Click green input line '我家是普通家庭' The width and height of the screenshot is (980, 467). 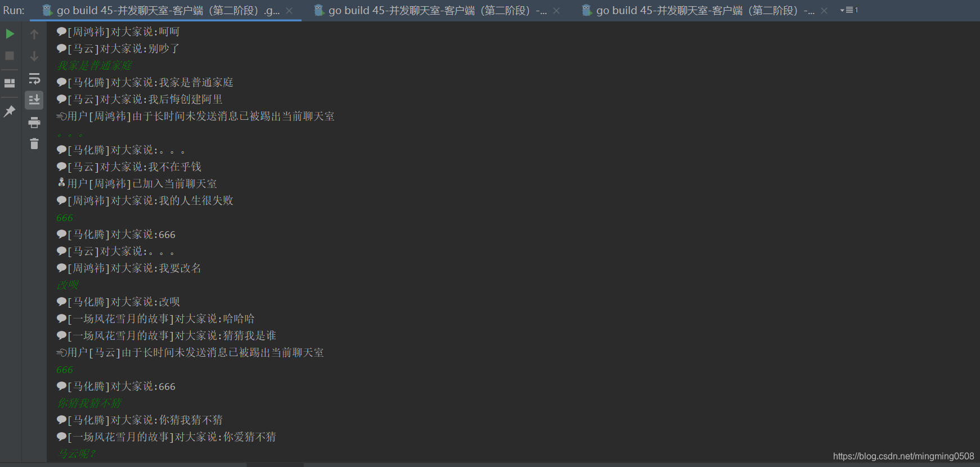[x=95, y=66]
